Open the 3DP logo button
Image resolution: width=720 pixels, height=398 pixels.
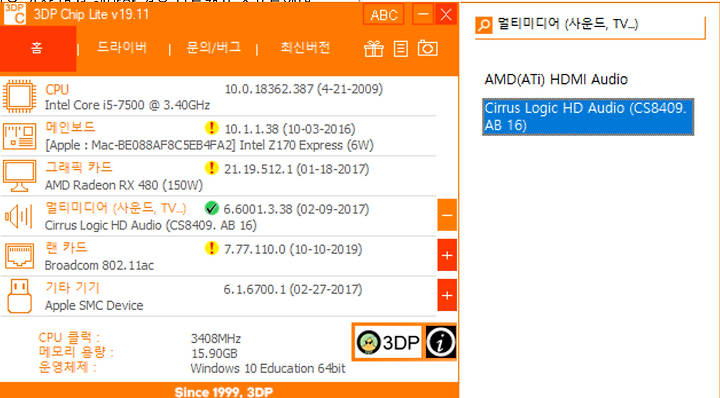pyautogui.click(x=388, y=342)
